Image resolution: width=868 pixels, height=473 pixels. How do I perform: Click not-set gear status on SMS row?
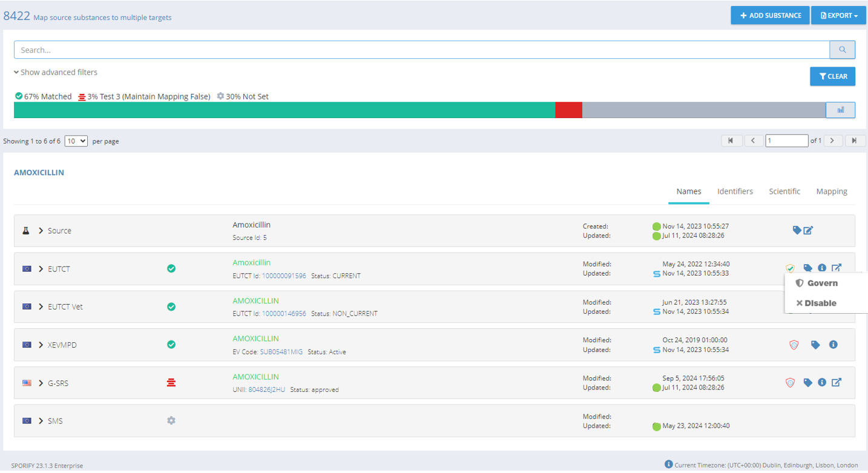[171, 420]
